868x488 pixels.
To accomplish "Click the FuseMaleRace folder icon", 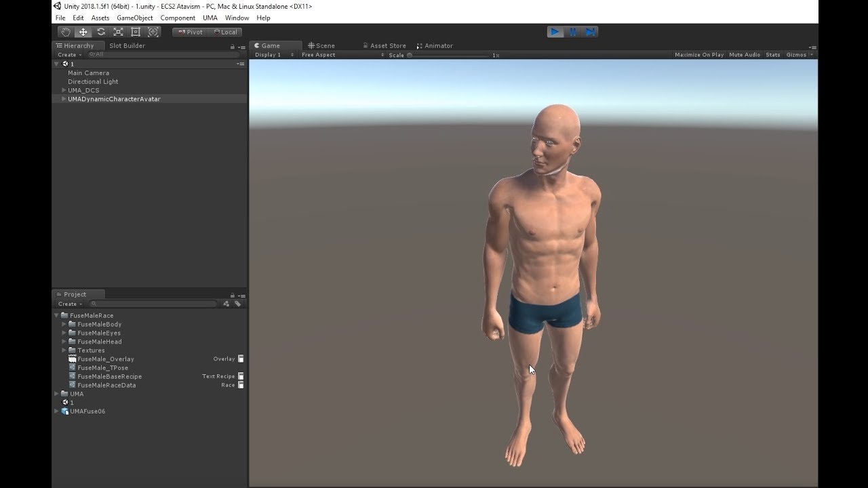I will [64, 315].
